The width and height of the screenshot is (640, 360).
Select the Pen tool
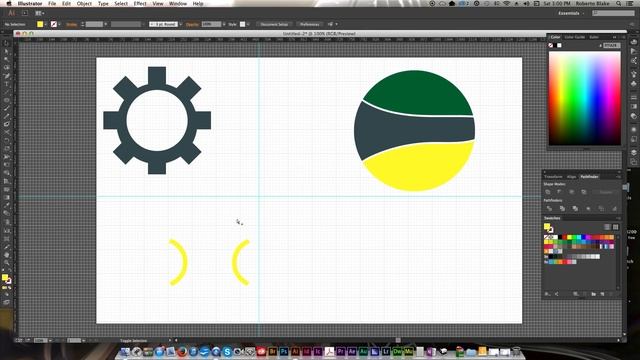(x=7, y=76)
